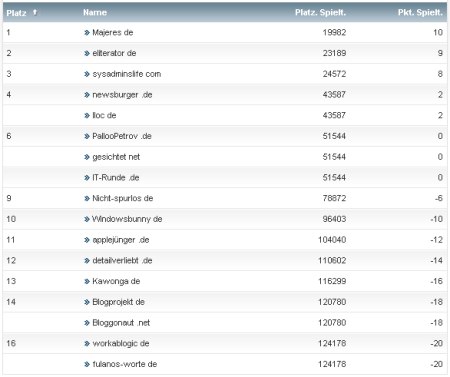Click the arrow icon beside sysadminslife com
Viewport: 450px width, 377px height.
click(x=87, y=74)
